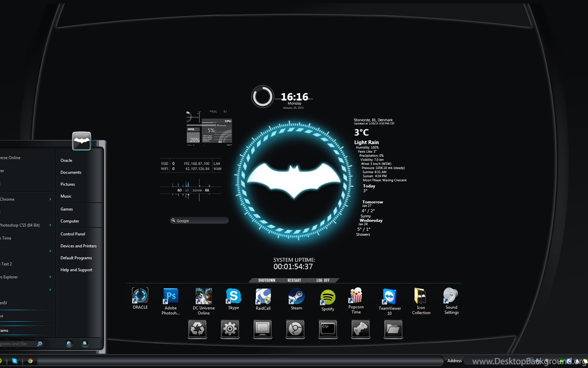Click the Light Rain weather condition text
The height and width of the screenshot is (368, 588).
click(x=367, y=143)
